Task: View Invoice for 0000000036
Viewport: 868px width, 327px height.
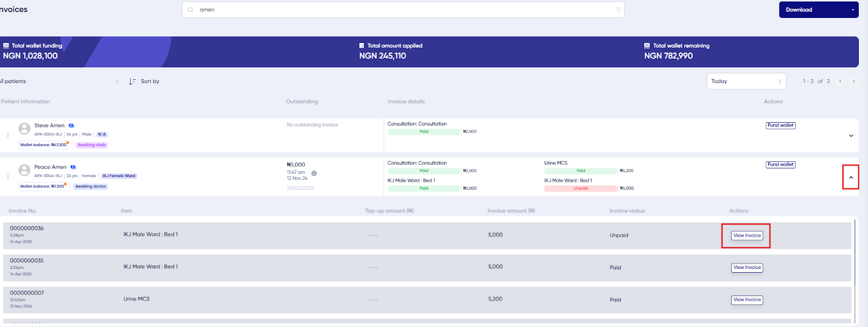Action: (747, 236)
